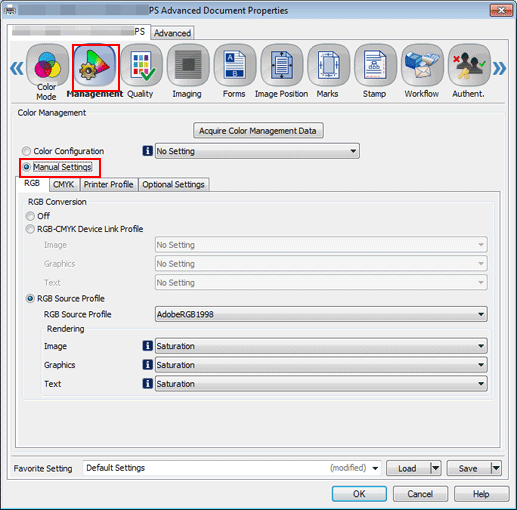Open the Printer Profile tab

click(x=108, y=184)
